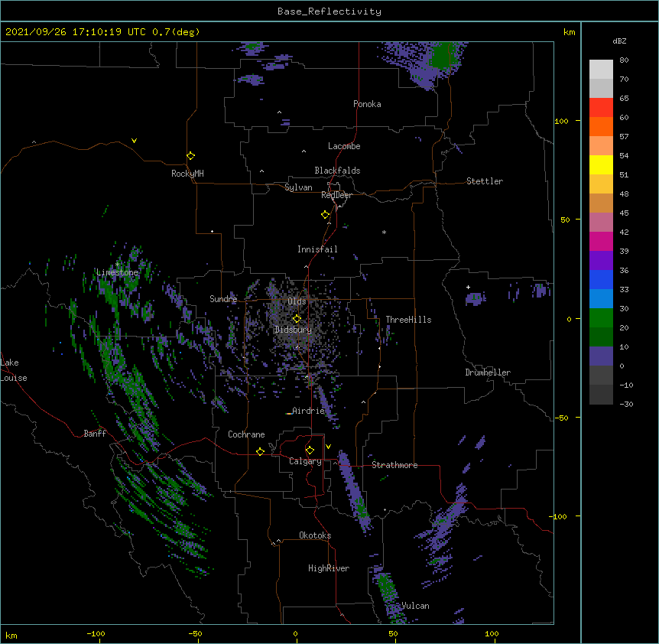Click the orange 57-60 dBZ legend swatch
This screenshot has height=644, width=659.
click(601, 126)
